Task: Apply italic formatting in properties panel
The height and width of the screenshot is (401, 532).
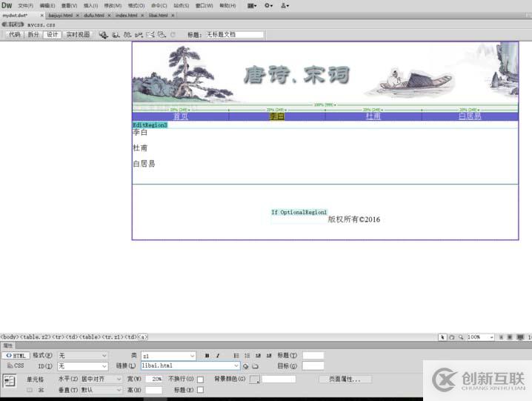Action: point(218,356)
